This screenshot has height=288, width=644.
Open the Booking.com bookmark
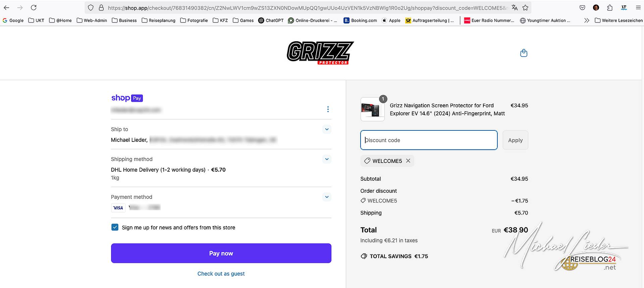pos(361,20)
